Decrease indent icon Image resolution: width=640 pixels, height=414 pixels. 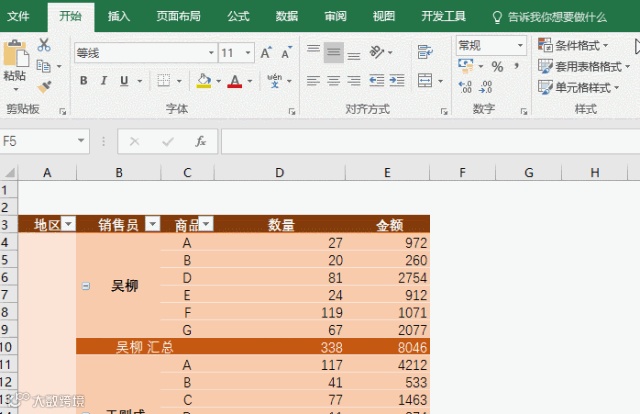pos(376,80)
